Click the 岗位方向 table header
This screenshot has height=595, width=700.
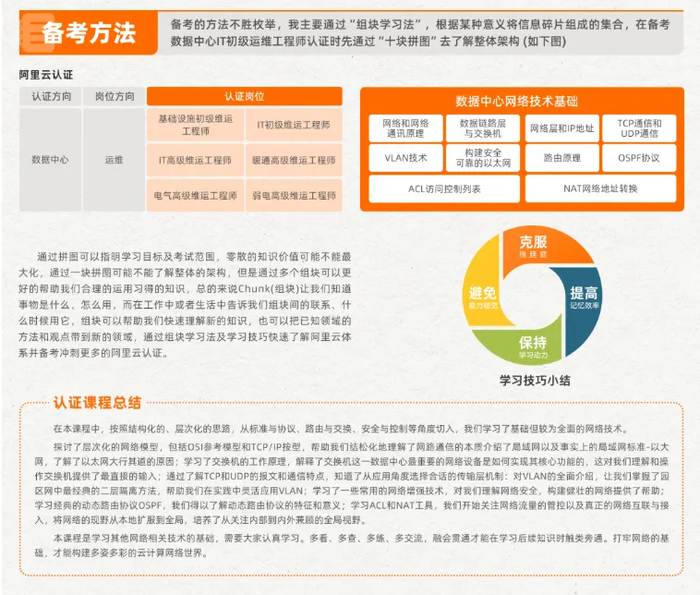[x=115, y=96]
